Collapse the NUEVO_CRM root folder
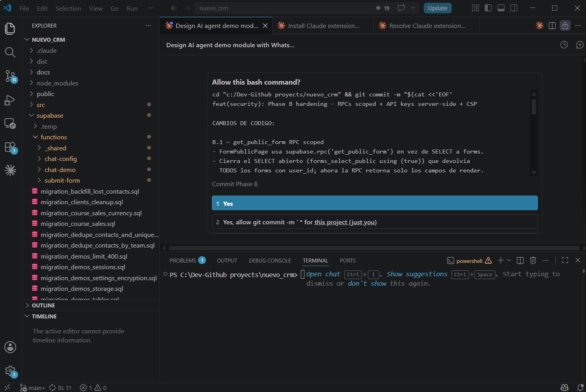The width and height of the screenshot is (586, 392). pyautogui.click(x=27, y=39)
